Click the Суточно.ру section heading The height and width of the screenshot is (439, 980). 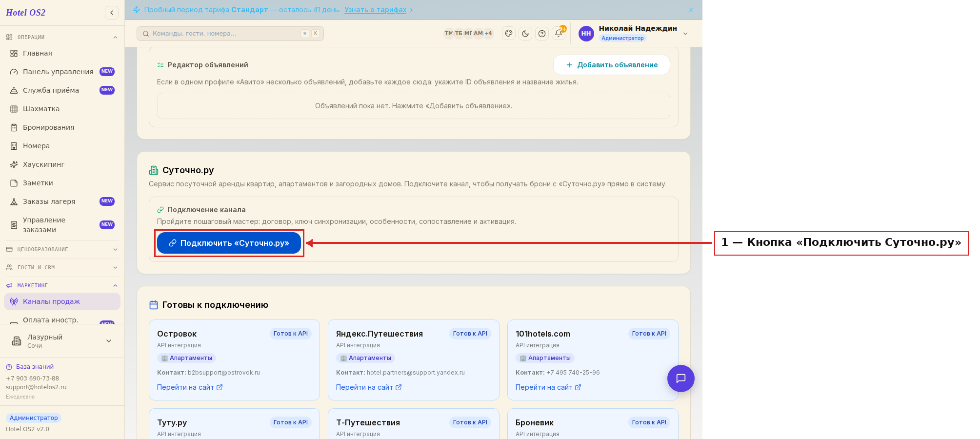coord(188,170)
